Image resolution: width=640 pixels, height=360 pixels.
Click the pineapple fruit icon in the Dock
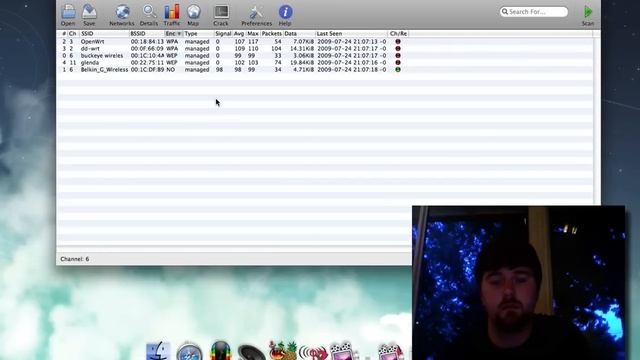pyautogui.click(x=282, y=351)
